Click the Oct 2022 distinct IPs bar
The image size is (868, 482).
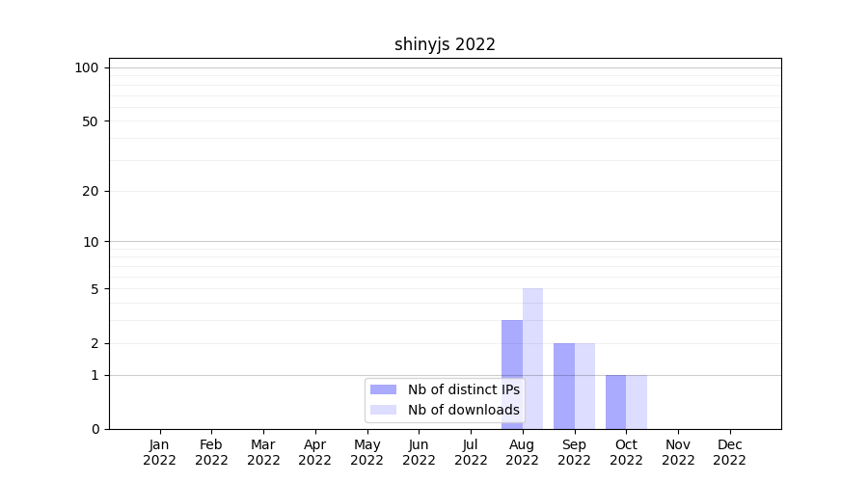pos(615,402)
